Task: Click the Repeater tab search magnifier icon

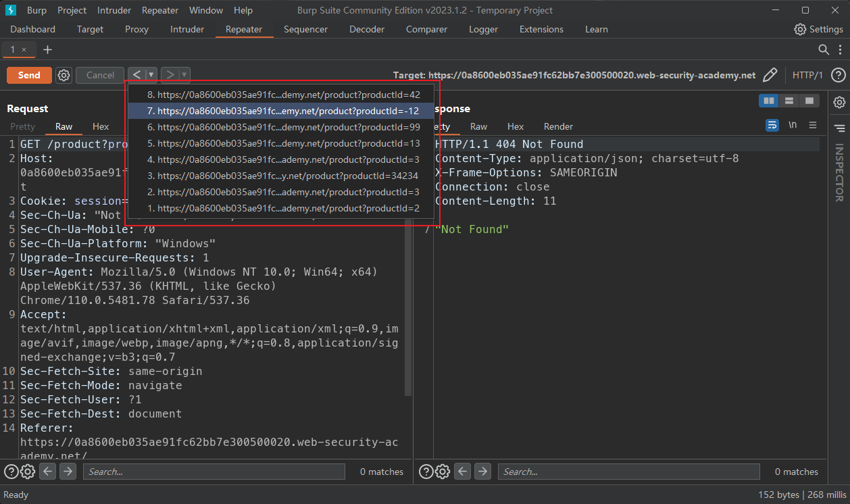Action: point(824,50)
